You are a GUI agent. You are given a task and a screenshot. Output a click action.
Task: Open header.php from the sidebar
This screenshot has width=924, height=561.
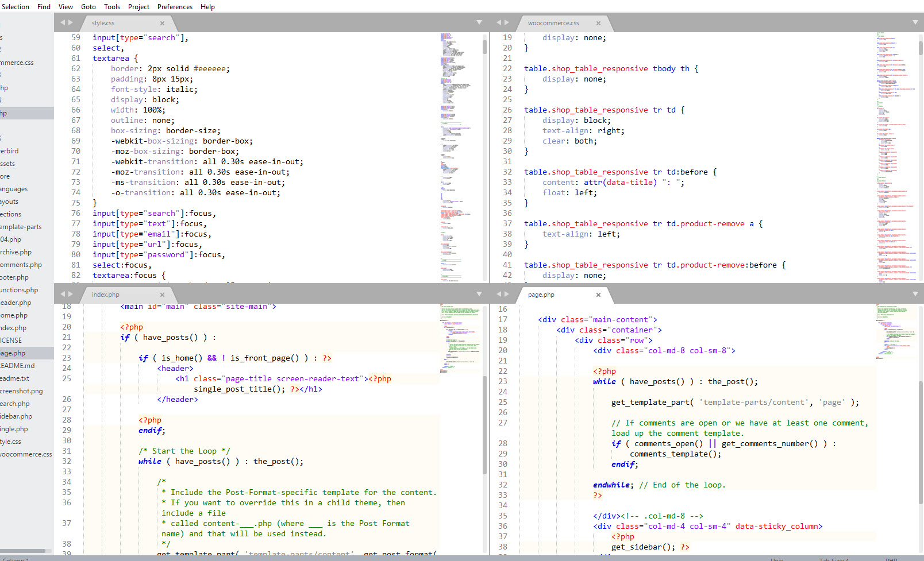tap(17, 302)
